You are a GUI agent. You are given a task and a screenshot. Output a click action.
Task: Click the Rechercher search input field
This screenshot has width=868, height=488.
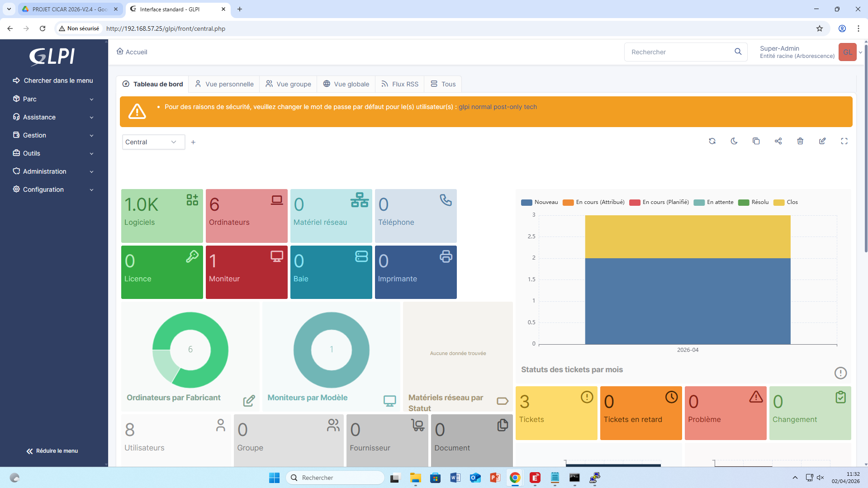point(678,52)
